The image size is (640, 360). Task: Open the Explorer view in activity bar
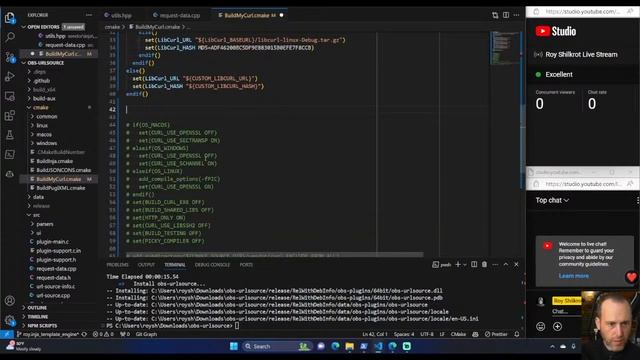pyautogui.click(x=10, y=18)
